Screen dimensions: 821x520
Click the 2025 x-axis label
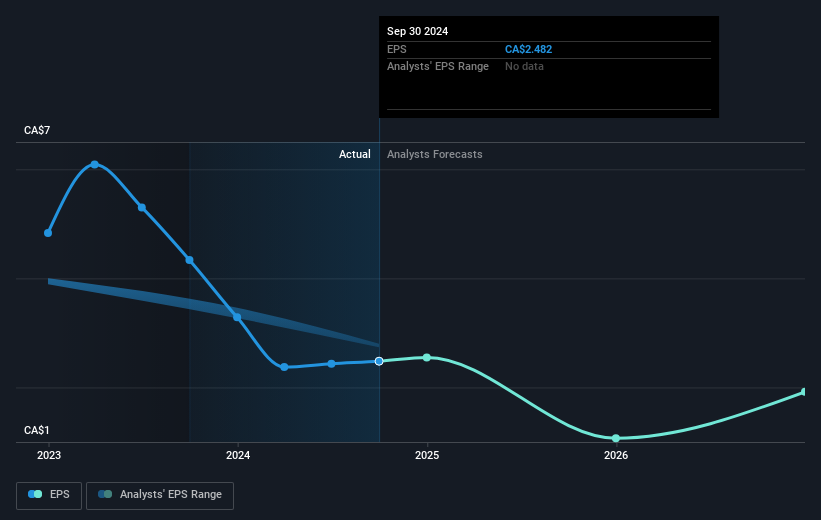pos(427,456)
